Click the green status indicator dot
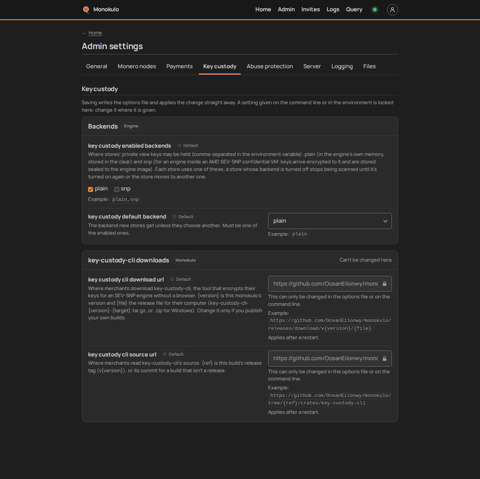 375,10
